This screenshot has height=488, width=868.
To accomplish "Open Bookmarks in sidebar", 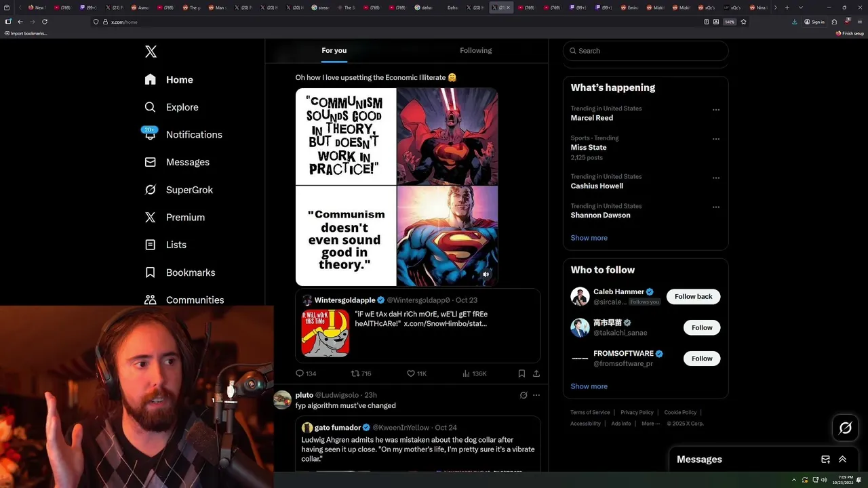I will click(x=180, y=272).
